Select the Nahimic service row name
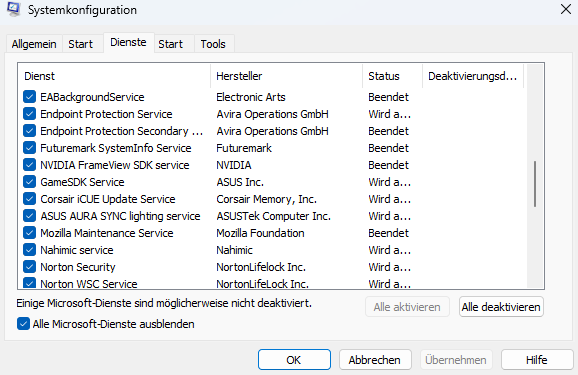The width and height of the screenshot is (578, 375). 77,250
